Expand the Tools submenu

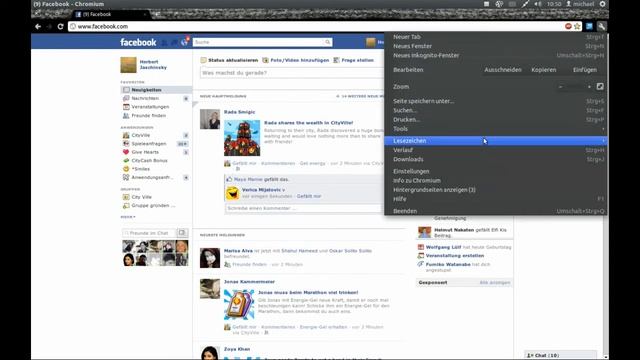point(496,129)
